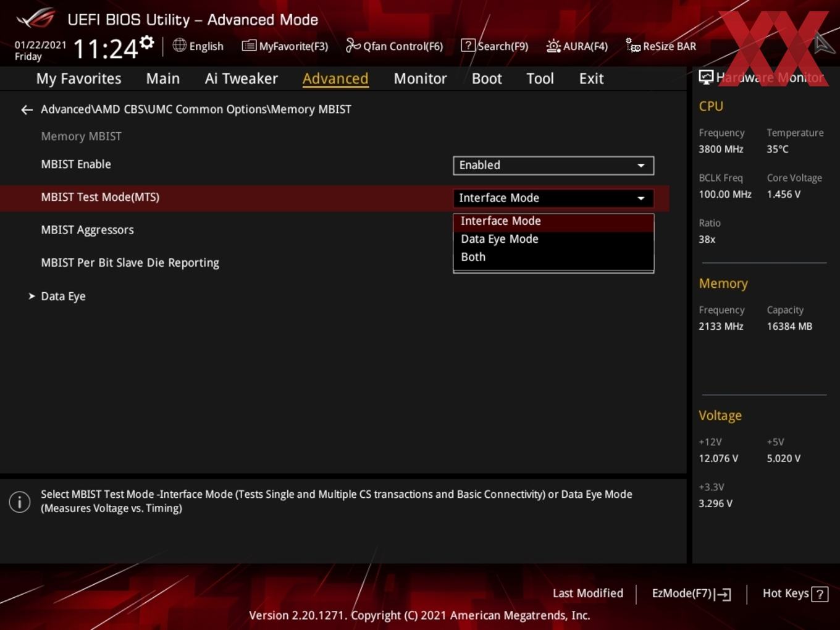Open the My Favorites tab

(x=78, y=79)
